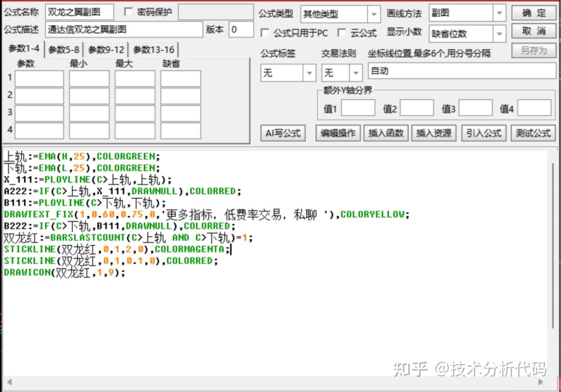This screenshot has width=561, height=392.
Task: Click the 插入函数 button
Action: 386,133
